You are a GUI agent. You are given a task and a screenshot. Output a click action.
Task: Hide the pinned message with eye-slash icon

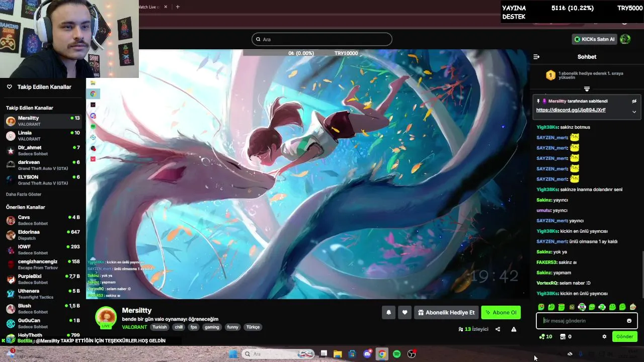click(634, 101)
